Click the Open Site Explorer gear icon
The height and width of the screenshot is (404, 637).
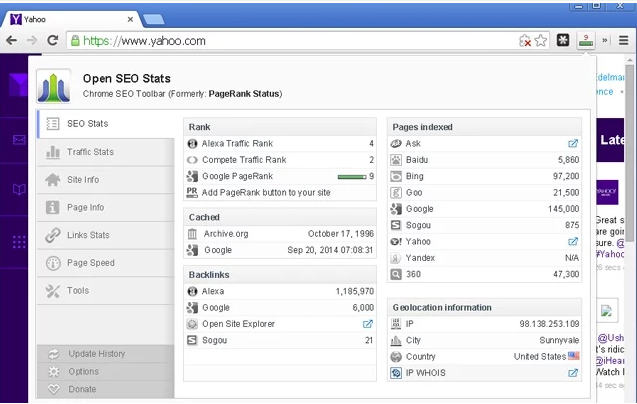(x=192, y=324)
